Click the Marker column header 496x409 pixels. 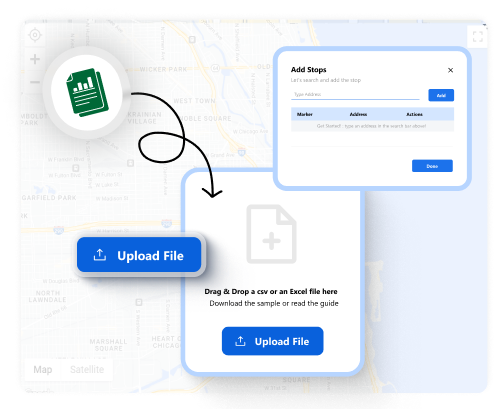coord(305,114)
